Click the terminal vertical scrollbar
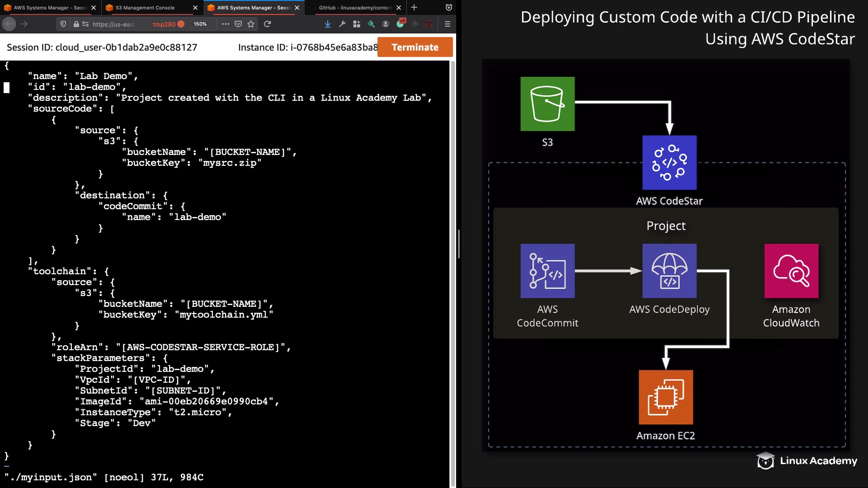The width and height of the screenshot is (868, 488). coord(453,271)
